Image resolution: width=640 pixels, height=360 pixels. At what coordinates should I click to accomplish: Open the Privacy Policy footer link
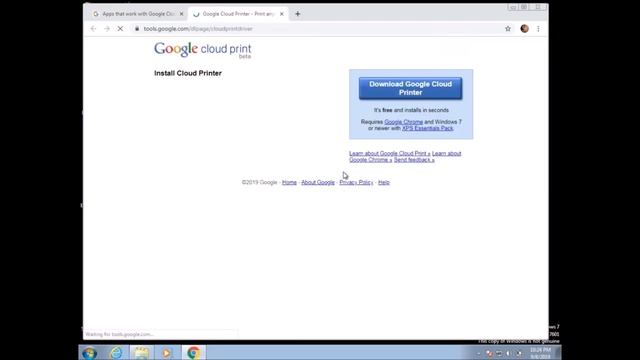click(x=356, y=182)
